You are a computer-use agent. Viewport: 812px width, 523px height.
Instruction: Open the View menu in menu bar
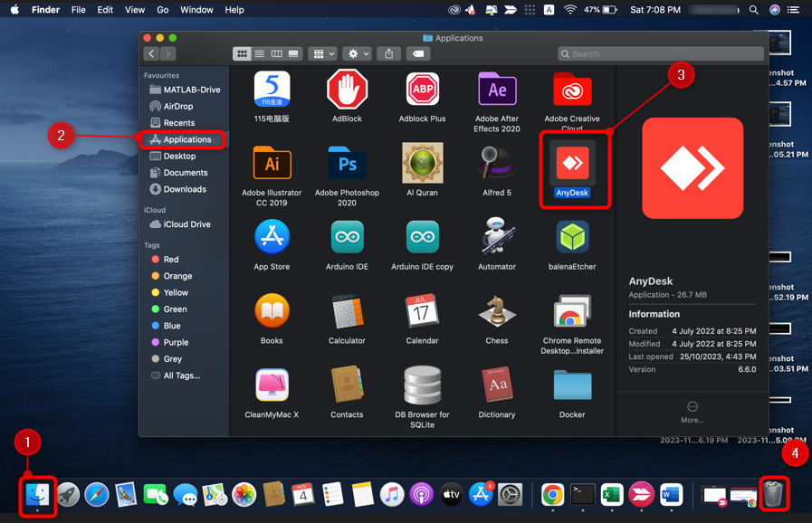(x=135, y=10)
